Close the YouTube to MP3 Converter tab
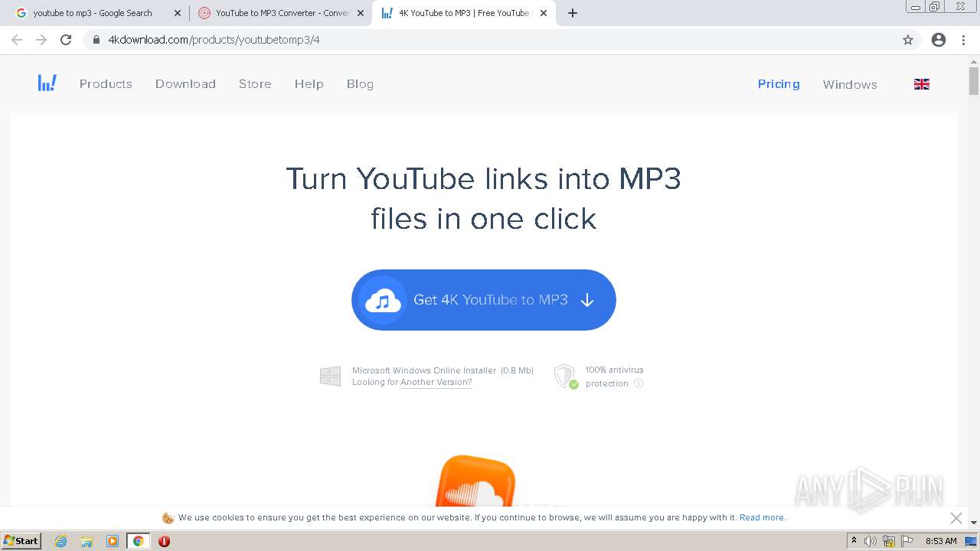Image resolution: width=980 pixels, height=551 pixels. (x=361, y=13)
